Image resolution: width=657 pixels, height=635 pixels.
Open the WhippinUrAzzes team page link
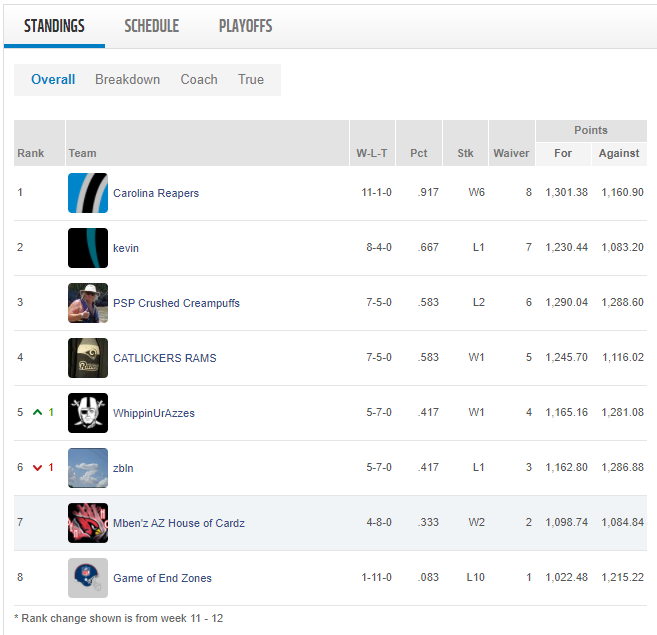tap(154, 413)
